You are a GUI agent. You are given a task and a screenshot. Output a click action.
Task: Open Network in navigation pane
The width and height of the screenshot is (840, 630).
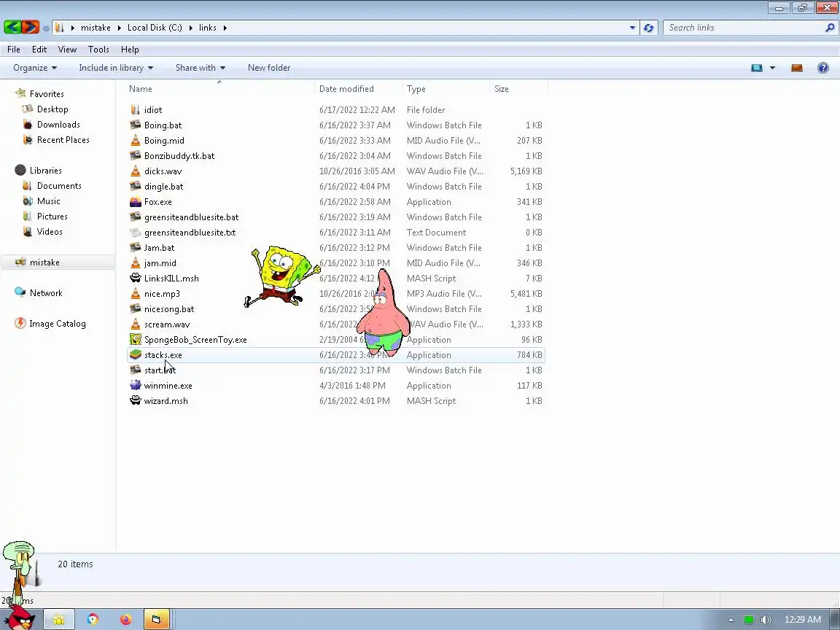[46, 293]
